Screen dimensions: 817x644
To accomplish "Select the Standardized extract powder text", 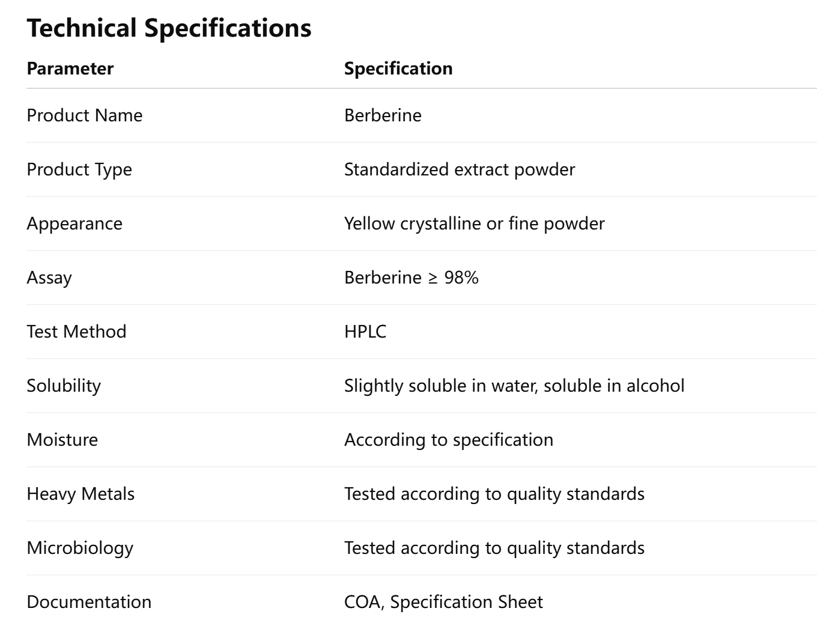I will point(459,169).
